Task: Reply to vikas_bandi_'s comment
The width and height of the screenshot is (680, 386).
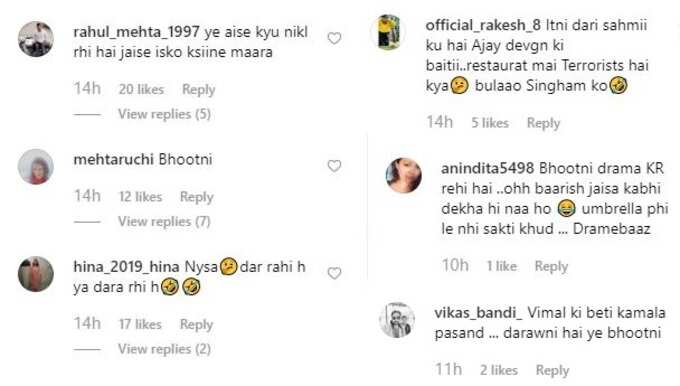Action: click(x=552, y=370)
